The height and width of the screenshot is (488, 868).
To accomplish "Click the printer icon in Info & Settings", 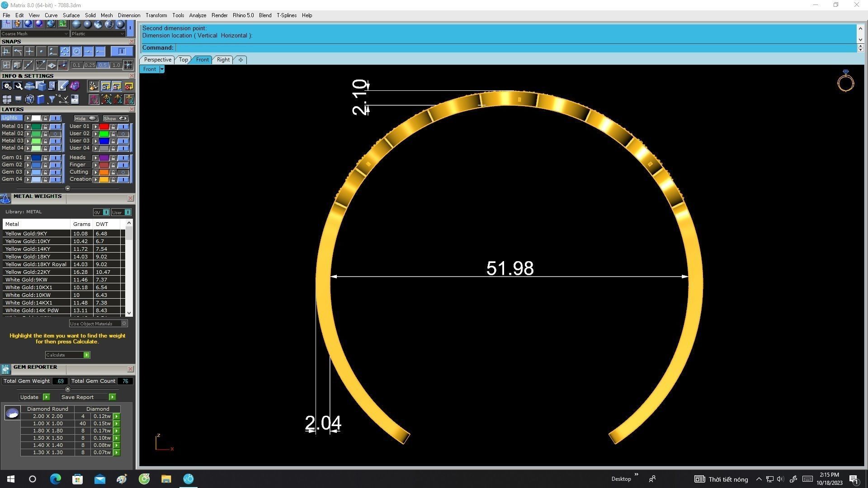I will tap(29, 86).
